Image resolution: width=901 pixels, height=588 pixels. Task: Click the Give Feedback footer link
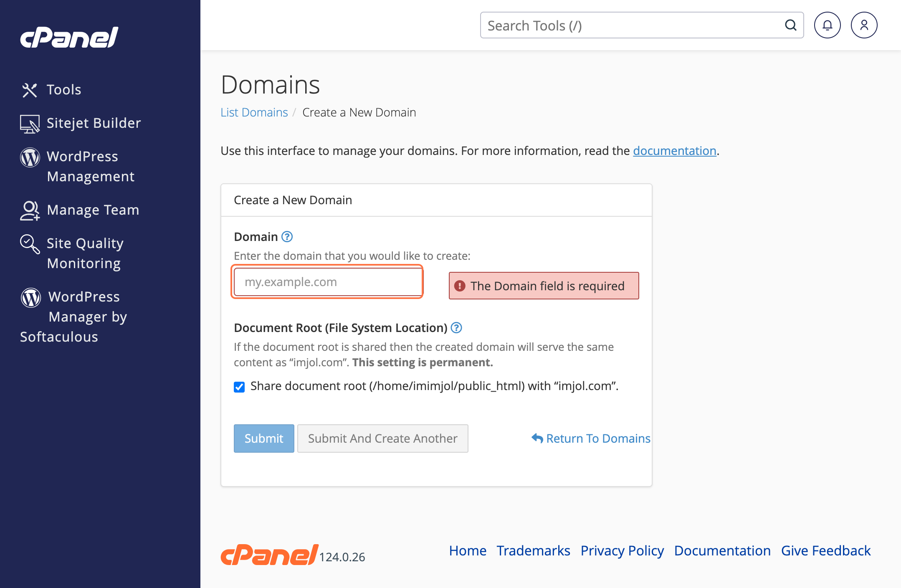pos(826,551)
